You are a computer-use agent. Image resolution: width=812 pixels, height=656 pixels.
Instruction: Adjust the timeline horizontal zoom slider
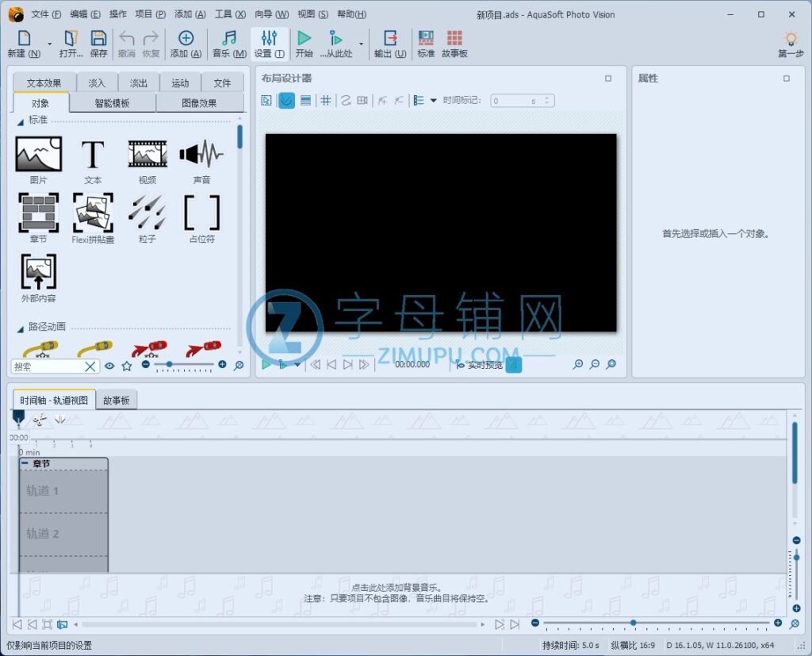click(657, 623)
